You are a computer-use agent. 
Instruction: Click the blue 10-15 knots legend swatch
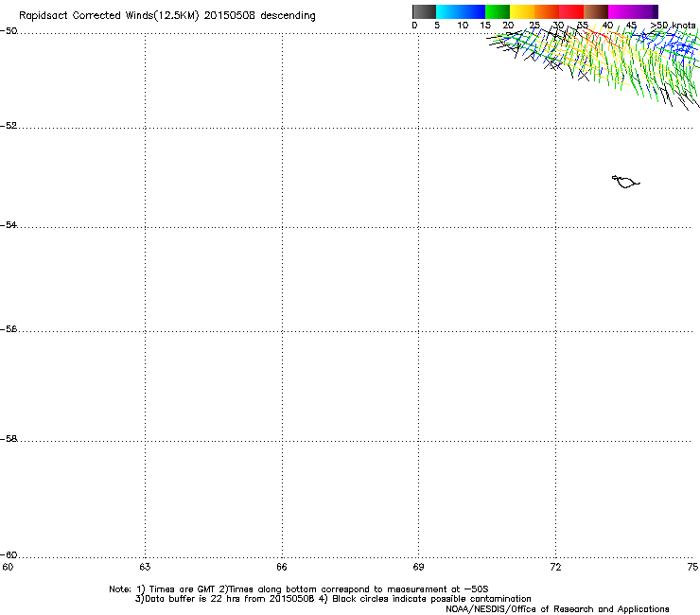tap(473, 11)
